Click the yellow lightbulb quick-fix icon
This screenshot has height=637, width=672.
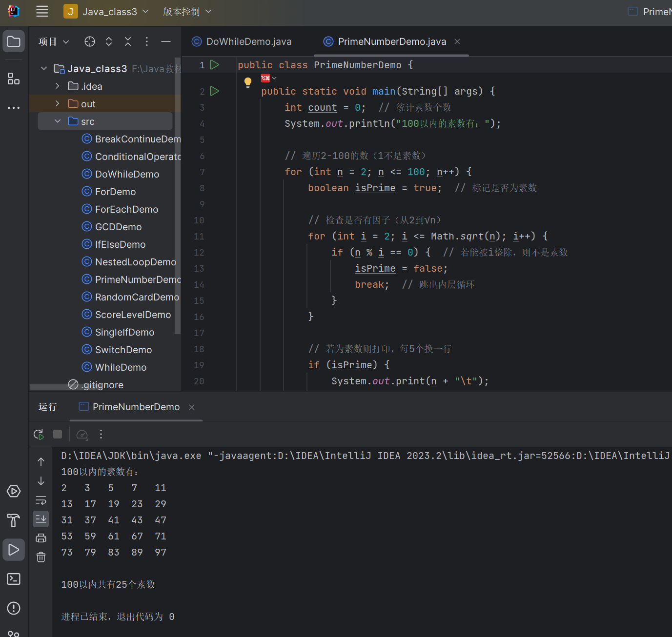pyautogui.click(x=248, y=82)
